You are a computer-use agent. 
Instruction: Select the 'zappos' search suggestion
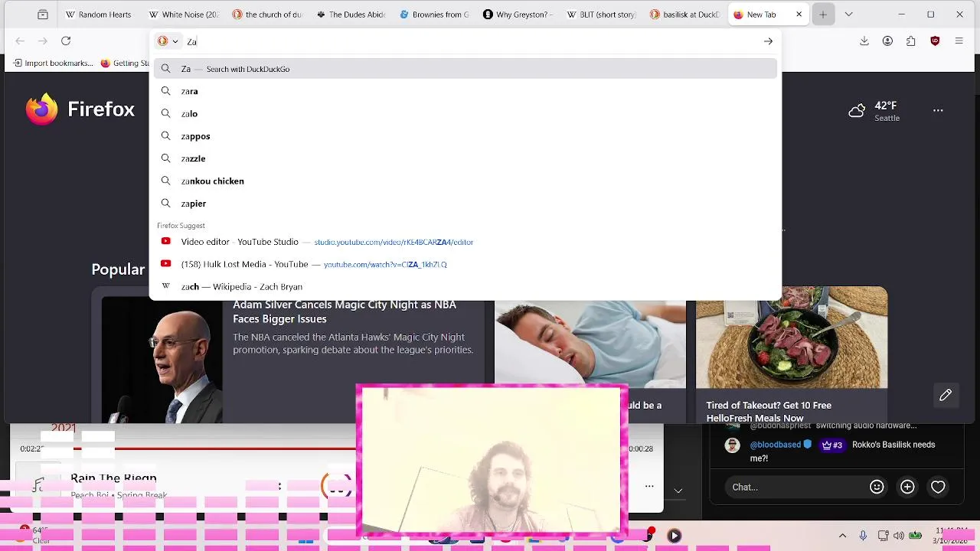click(x=465, y=136)
